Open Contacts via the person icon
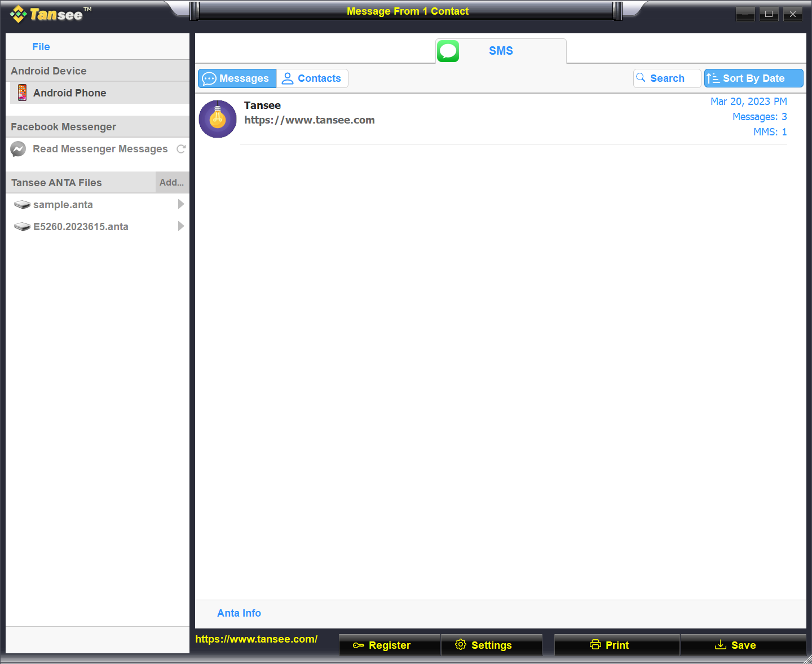This screenshot has width=812, height=664. coord(288,78)
